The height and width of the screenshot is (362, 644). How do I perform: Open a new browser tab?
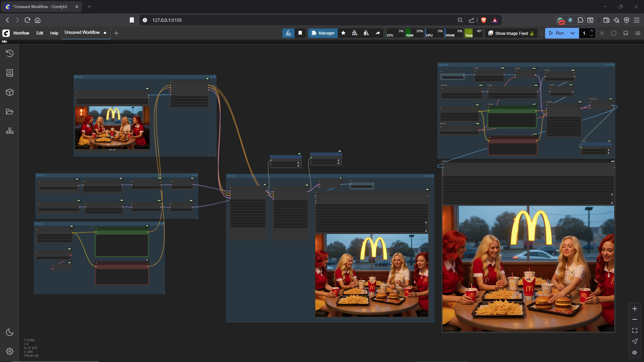point(89,7)
